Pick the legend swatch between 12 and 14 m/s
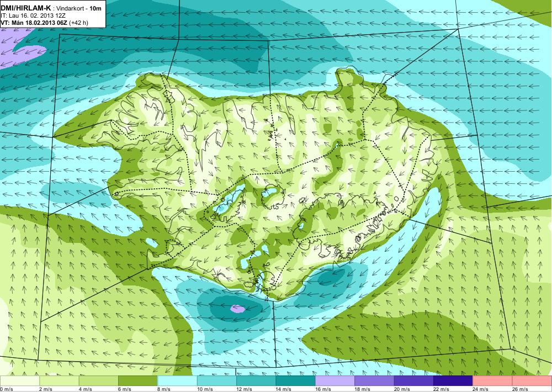This screenshot has width=552, height=392. [x=256, y=381]
